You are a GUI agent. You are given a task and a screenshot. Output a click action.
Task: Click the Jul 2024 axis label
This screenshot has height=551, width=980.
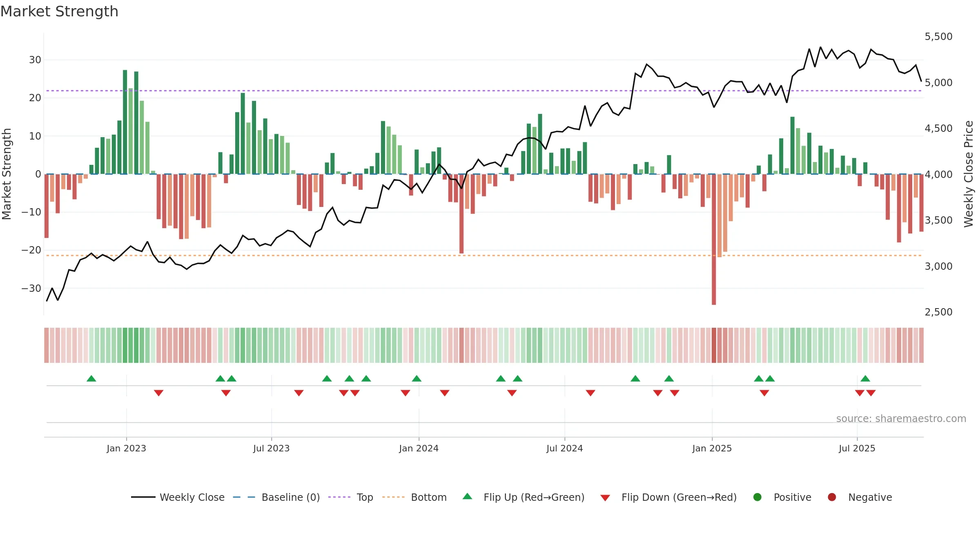coord(565,448)
